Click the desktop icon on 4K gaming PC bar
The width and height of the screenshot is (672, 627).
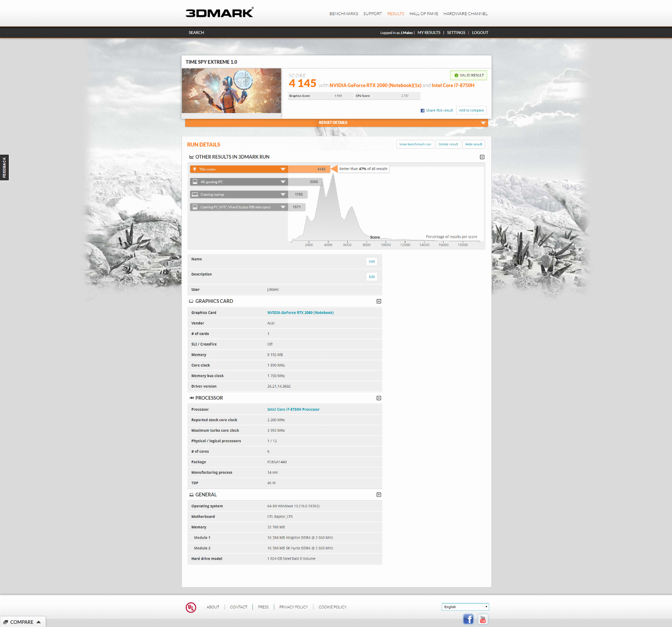(x=195, y=182)
